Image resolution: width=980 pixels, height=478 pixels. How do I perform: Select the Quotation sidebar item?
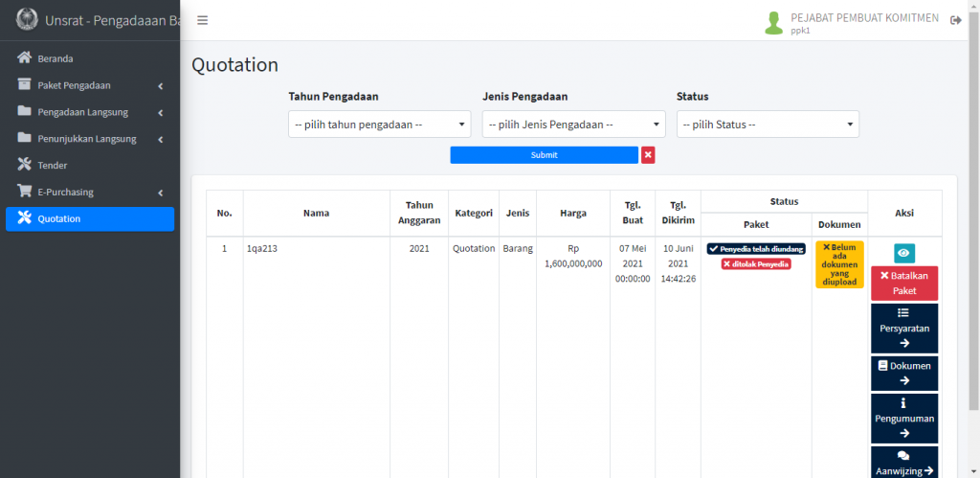[x=59, y=218]
